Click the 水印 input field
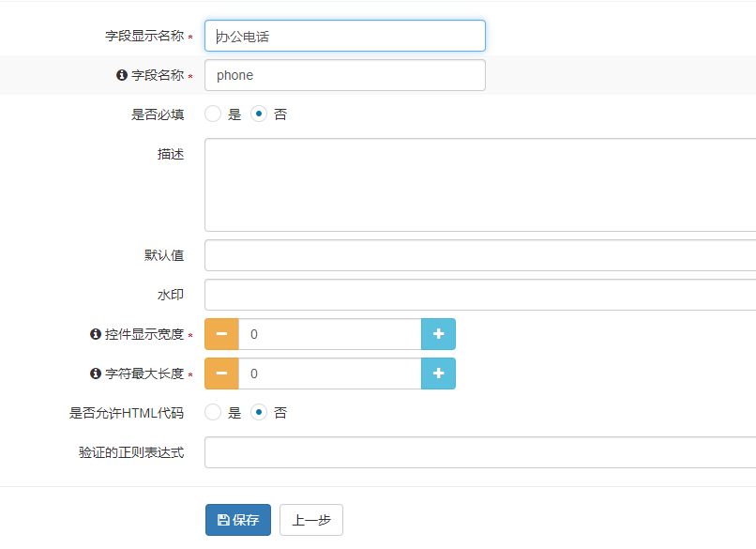 (479, 295)
